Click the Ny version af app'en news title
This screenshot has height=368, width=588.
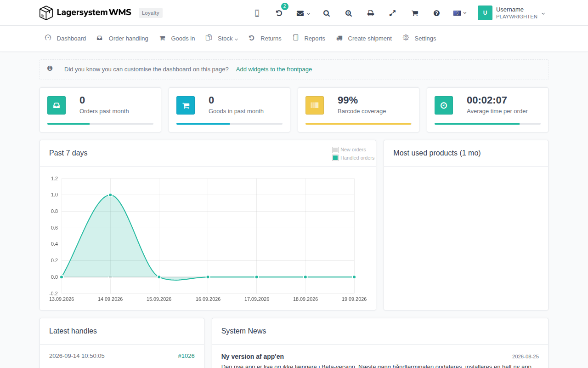253,356
